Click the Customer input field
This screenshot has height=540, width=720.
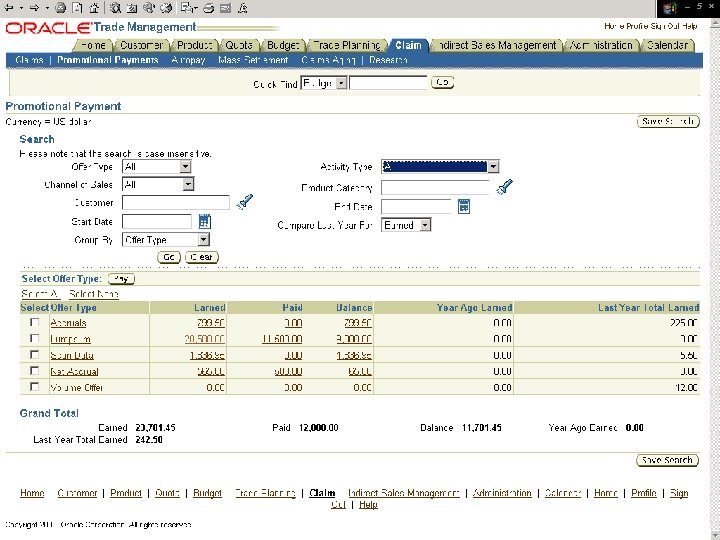(176, 202)
